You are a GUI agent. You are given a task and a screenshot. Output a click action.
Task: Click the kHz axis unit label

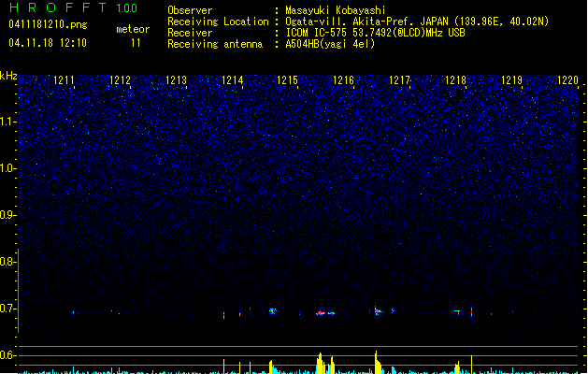[8, 76]
